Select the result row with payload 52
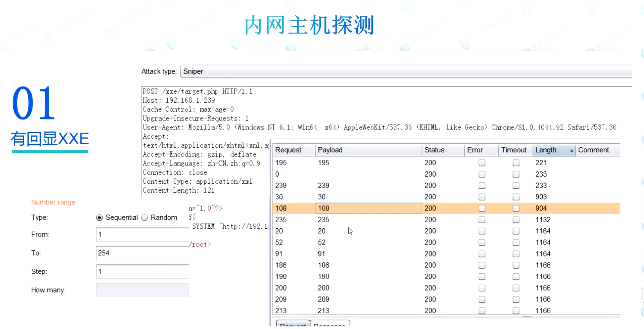The image size is (644, 329). 446,242
